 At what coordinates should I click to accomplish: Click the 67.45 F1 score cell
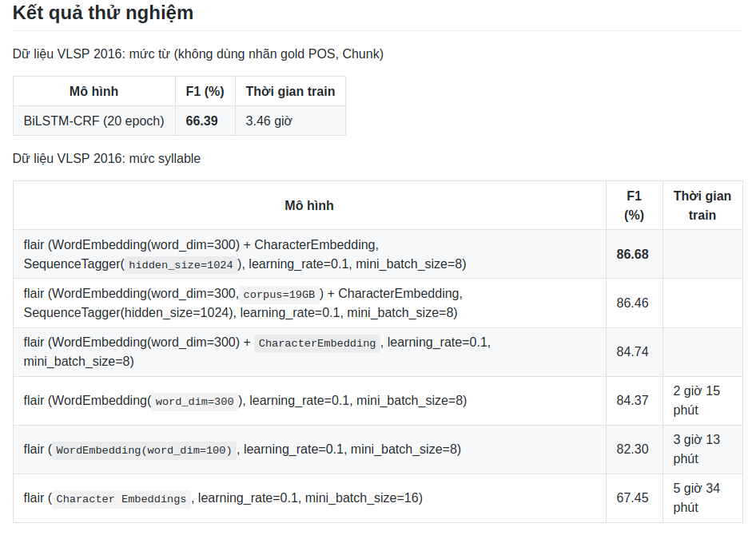coord(632,498)
